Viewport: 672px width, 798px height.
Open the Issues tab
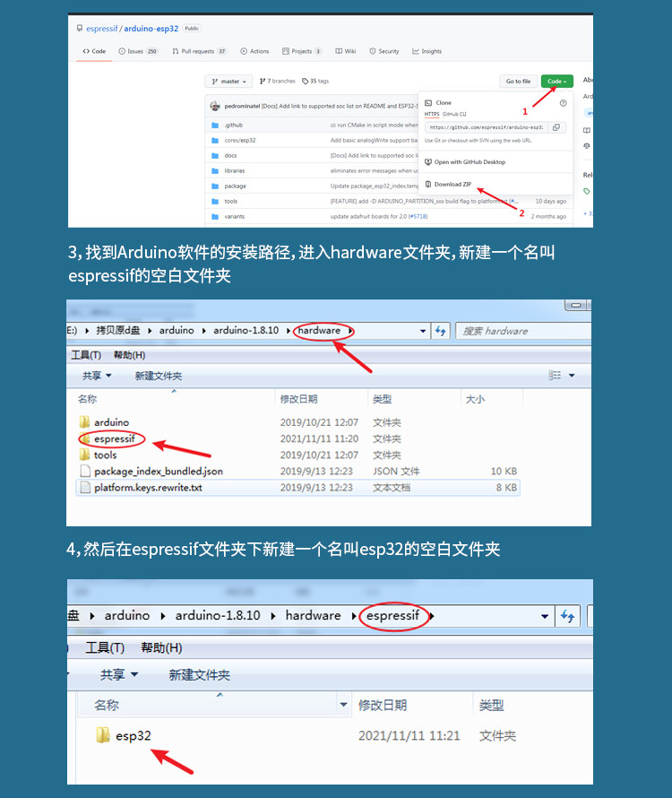[138, 51]
